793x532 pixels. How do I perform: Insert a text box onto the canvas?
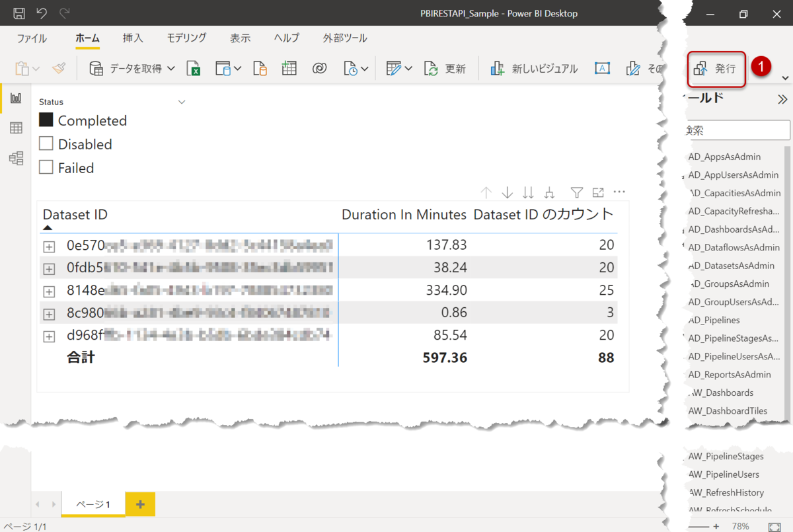tap(602, 69)
